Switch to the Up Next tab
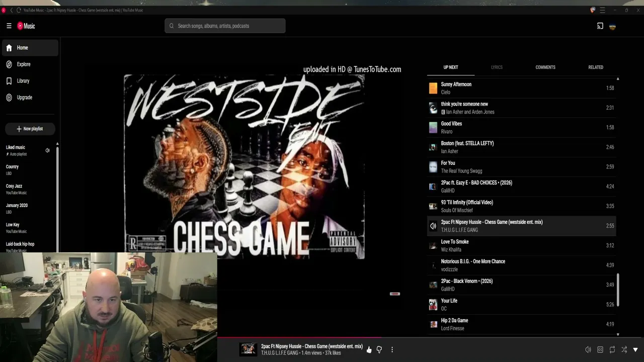Viewport: 644px width, 362px height. coord(451,67)
